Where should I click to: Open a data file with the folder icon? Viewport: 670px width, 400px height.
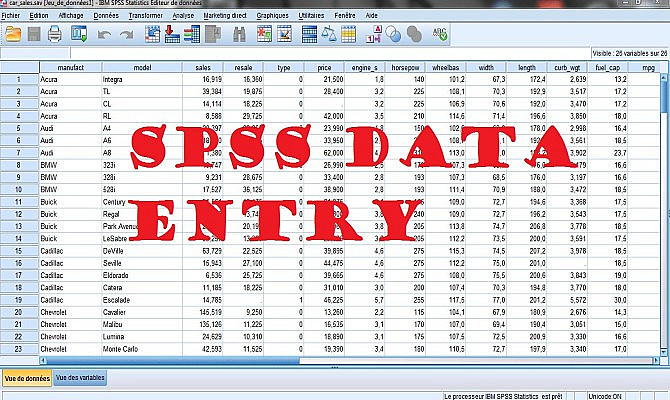13,34
